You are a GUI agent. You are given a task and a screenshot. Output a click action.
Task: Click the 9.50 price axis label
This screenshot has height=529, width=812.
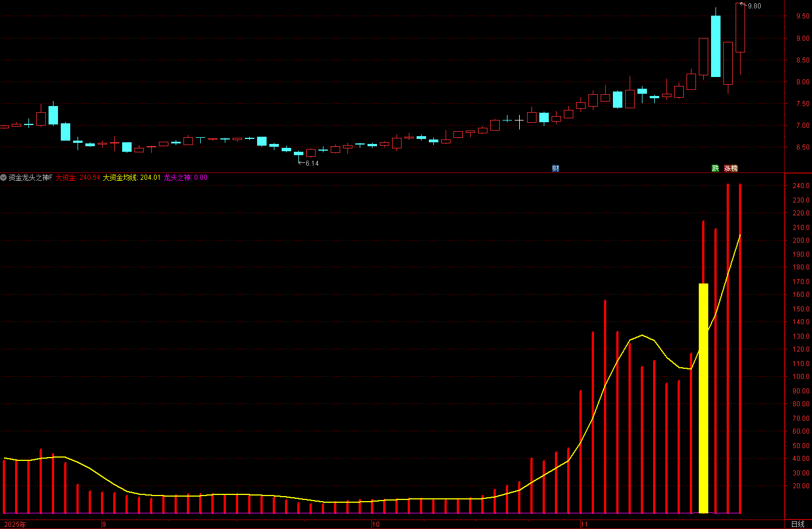[x=803, y=16]
